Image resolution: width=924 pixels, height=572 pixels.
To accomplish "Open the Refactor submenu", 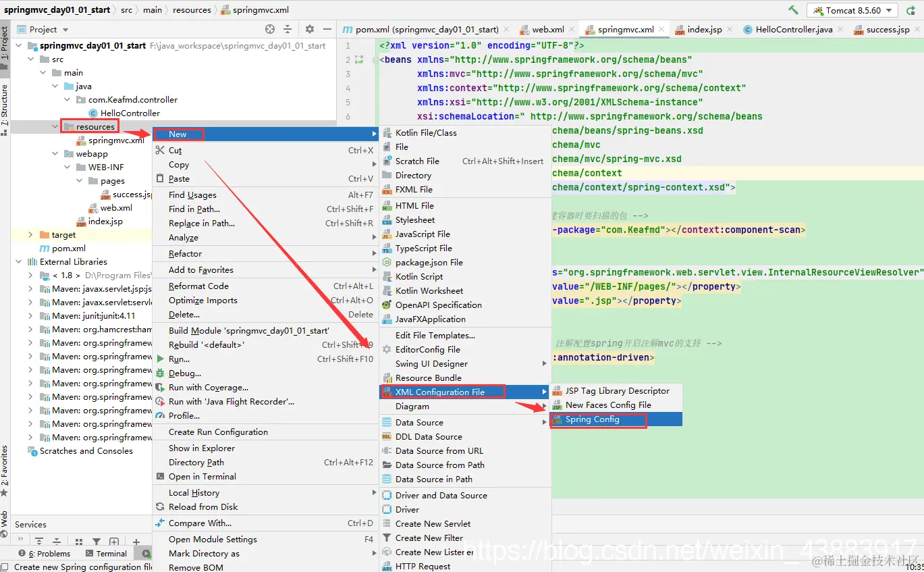I will click(265, 254).
